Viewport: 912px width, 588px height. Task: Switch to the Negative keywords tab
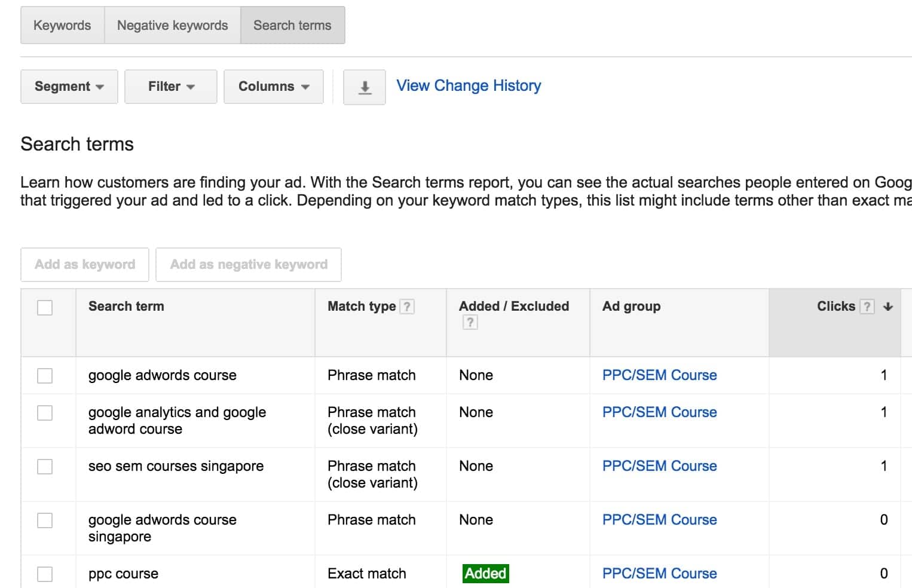point(172,25)
